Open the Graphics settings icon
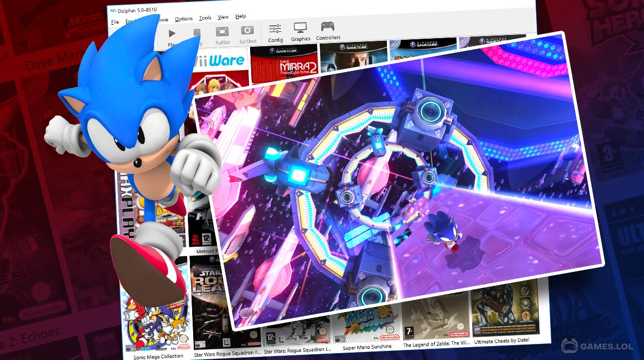 click(x=300, y=27)
